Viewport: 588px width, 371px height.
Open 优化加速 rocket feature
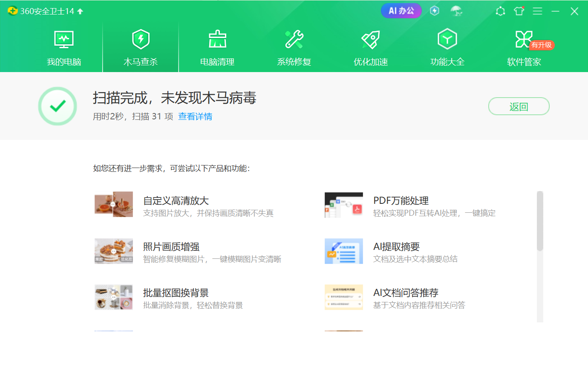coord(371,48)
